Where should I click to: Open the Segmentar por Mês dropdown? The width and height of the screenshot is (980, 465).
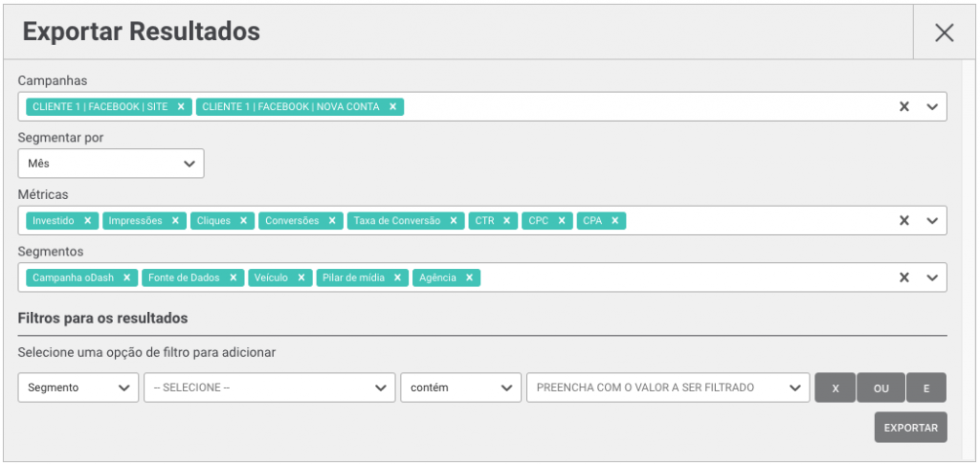click(x=111, y=164)
